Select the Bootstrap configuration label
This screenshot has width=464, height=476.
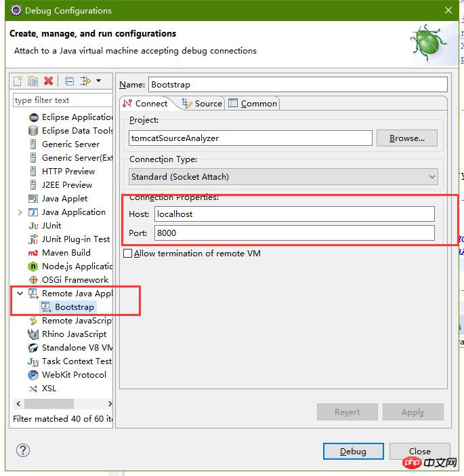coord(75,307)
